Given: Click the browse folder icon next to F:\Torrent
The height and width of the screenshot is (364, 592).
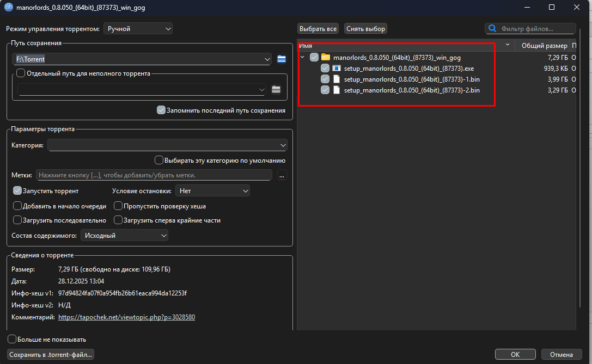Looking at the screenshot, I should coord(282,59).
